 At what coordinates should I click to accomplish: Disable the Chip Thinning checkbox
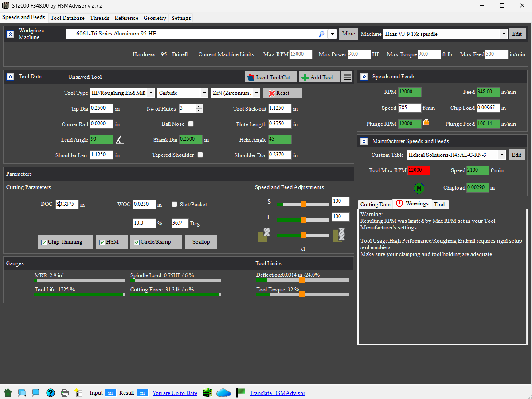tap(44, 242)
